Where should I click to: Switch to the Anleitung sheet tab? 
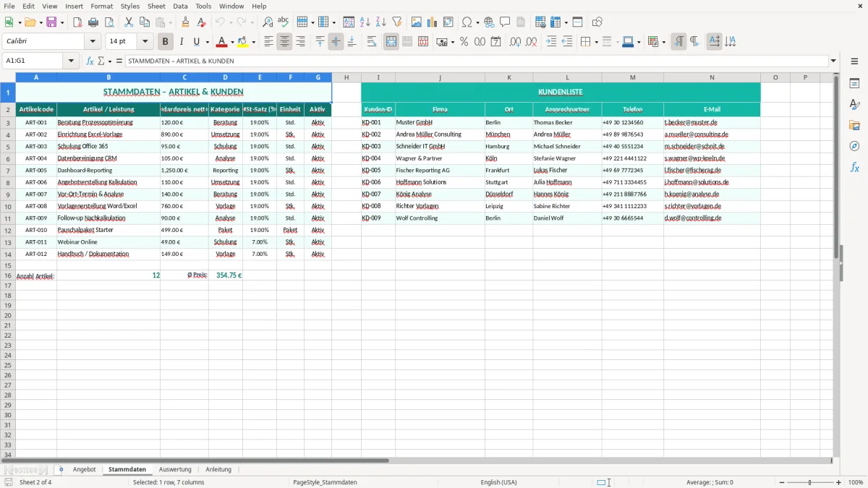pyautogui.click(x=218, y=469)
